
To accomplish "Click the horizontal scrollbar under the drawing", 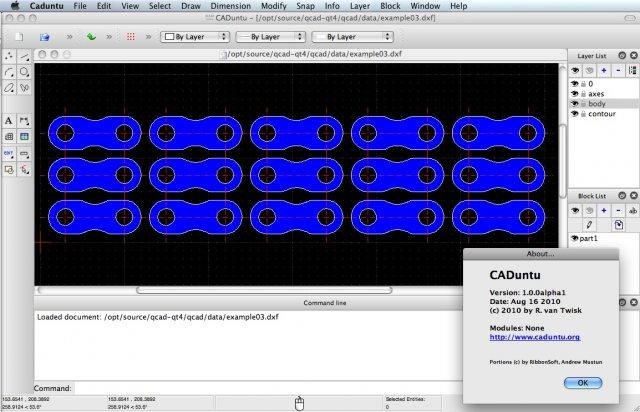I will pos(264,290).
